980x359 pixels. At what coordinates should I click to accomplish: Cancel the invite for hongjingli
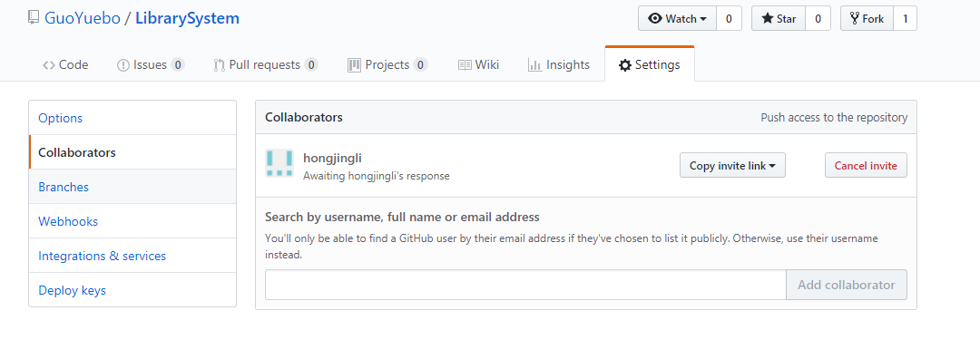tap(866, 166)
